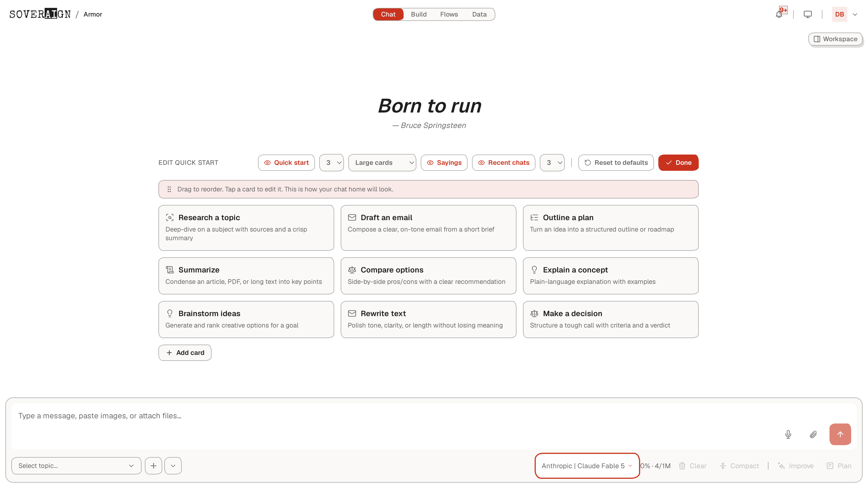Click the Done button
The width and height of the screenshot is (868, 488).
tap(678, 163)
